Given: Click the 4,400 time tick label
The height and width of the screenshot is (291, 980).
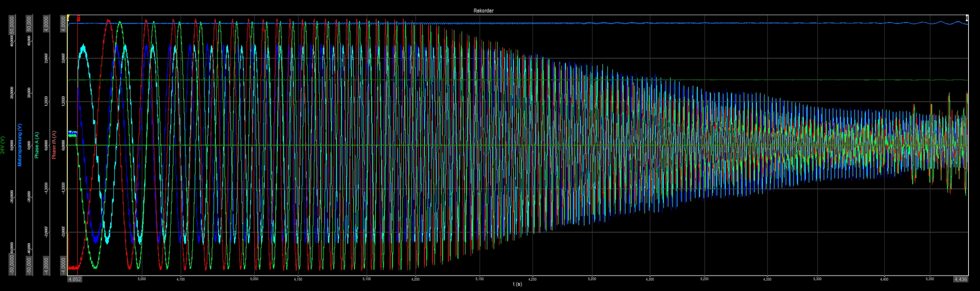Looking at the screenshot, I should pyautogui.click(x=884, y=279).
